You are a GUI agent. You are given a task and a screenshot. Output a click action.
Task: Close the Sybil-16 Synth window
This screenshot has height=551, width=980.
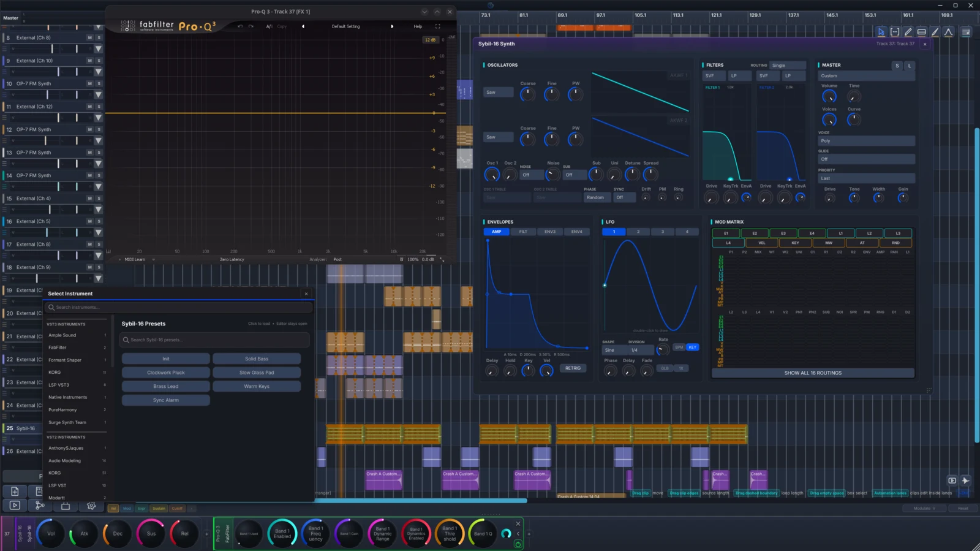(925, 44)
